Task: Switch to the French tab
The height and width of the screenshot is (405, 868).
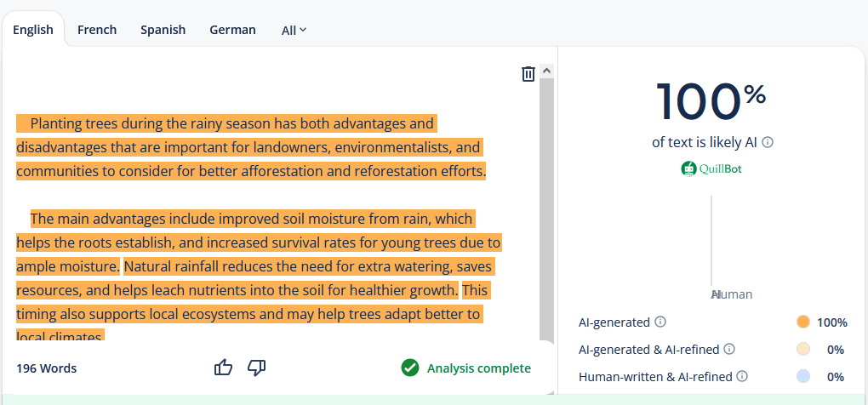Action: [97, 29]
